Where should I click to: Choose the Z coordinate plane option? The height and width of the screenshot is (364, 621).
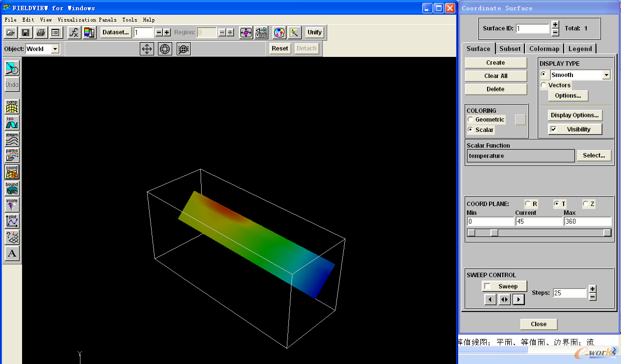[x=586, y=204]
